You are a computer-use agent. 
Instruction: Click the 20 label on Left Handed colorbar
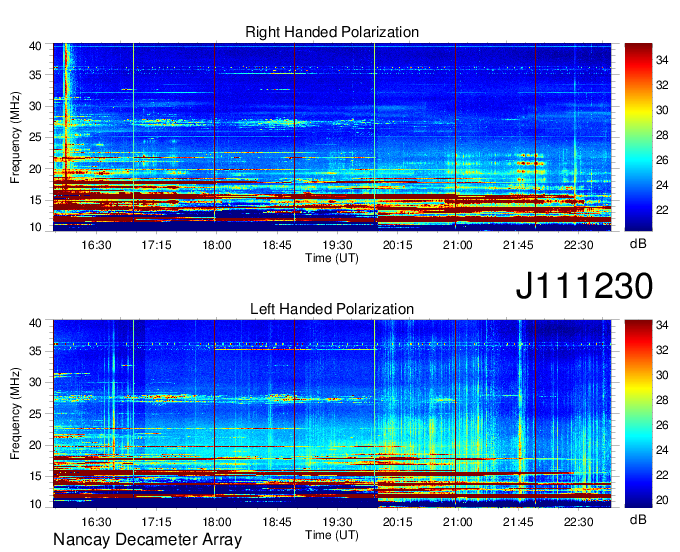(662, 500)
